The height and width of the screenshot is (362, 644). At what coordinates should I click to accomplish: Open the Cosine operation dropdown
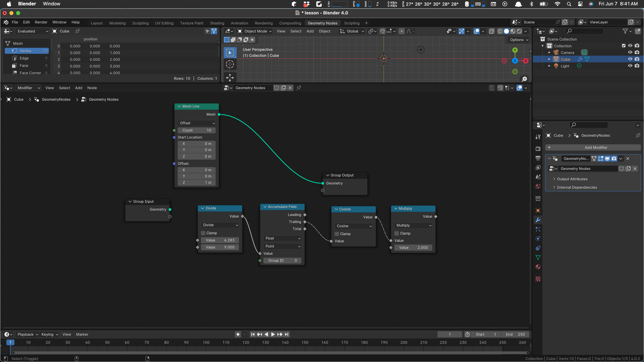point(354,226)
